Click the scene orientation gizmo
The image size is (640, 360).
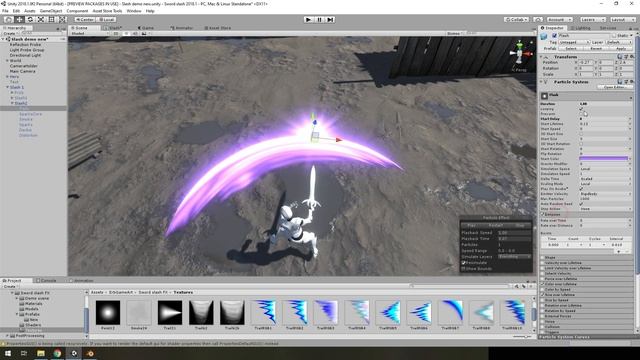[x=520, y=53]
